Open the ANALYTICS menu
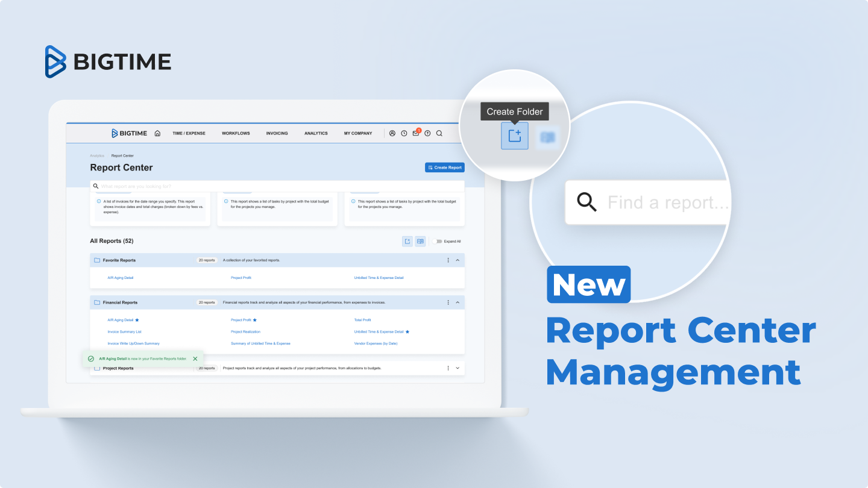Viewport: 868px width, 488px height. [x=316, y=133]
